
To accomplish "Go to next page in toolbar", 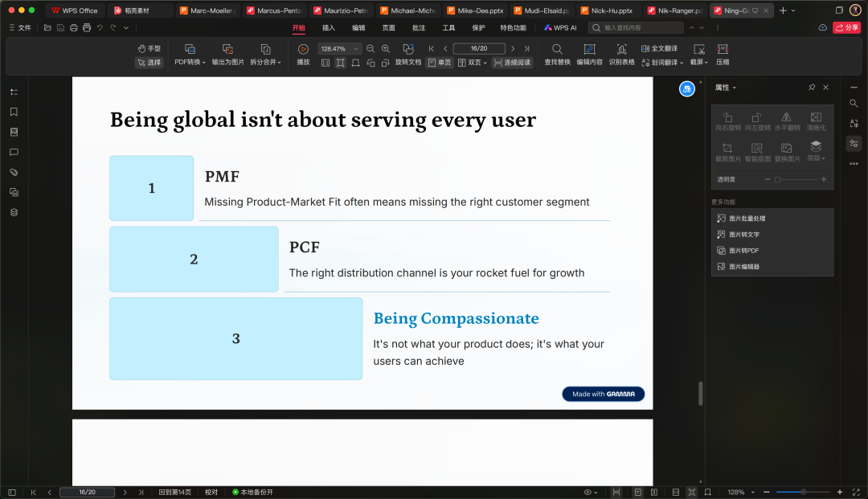I will point(513,49).
